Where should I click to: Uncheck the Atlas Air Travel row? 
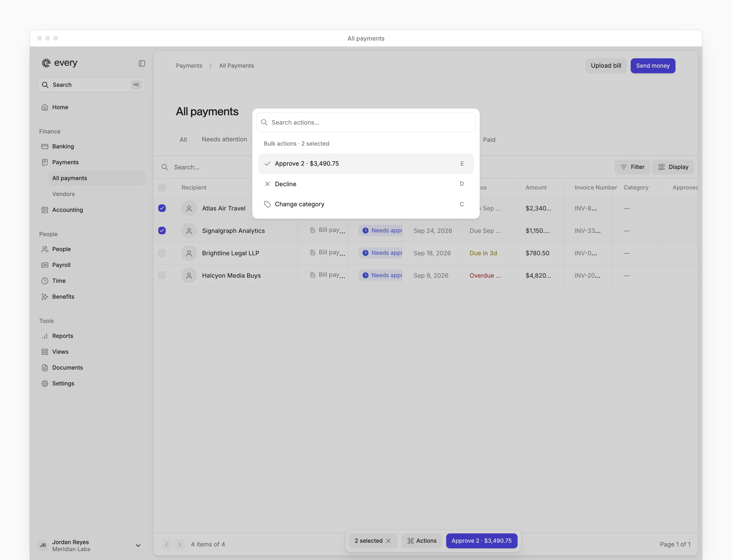coord(162,208)
